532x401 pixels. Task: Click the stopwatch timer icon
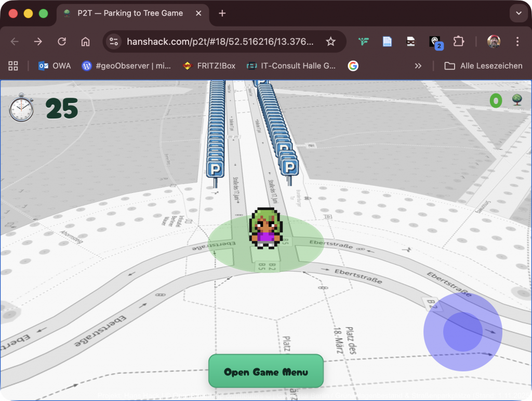(21, 108)
